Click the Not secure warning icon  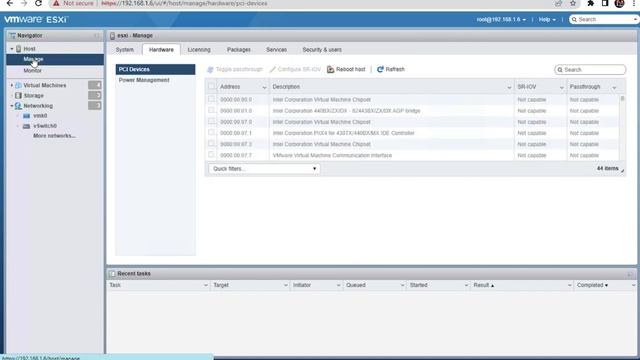click(56, 3)
